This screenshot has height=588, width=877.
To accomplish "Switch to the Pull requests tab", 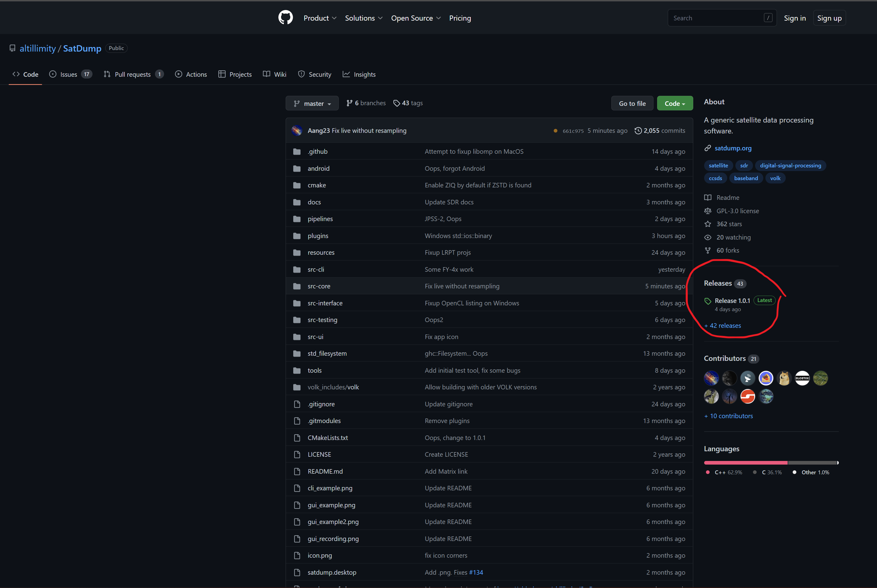I will [133, 74].
